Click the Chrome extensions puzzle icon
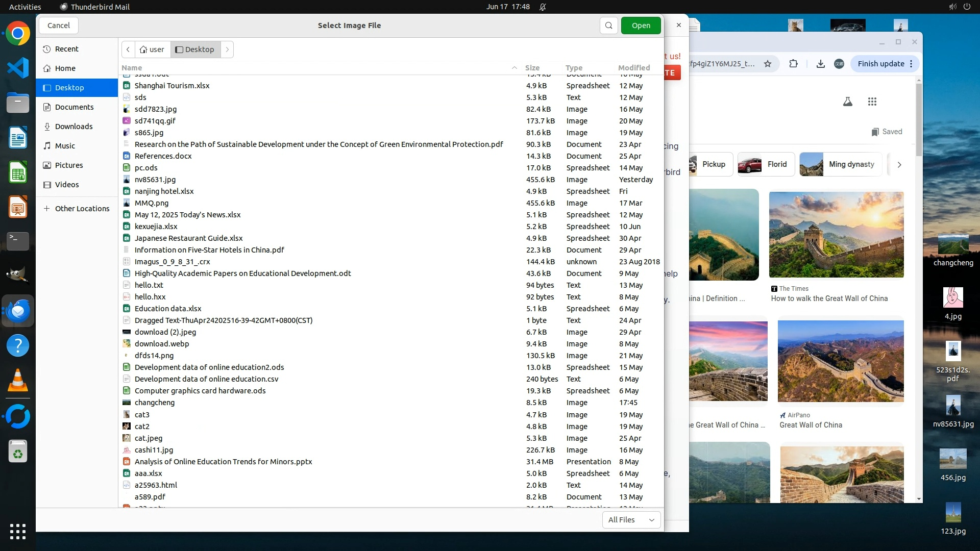 [x=793, y=64]
